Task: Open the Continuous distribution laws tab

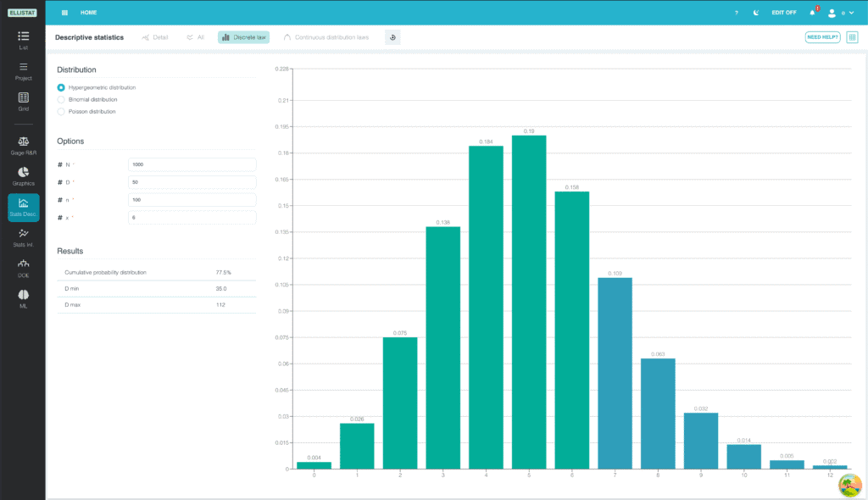Action: click(326, 37)
